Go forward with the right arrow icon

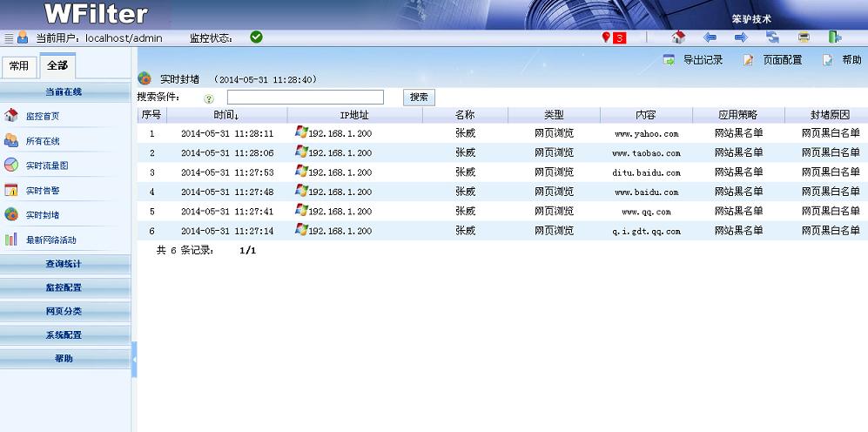point(741,37)
